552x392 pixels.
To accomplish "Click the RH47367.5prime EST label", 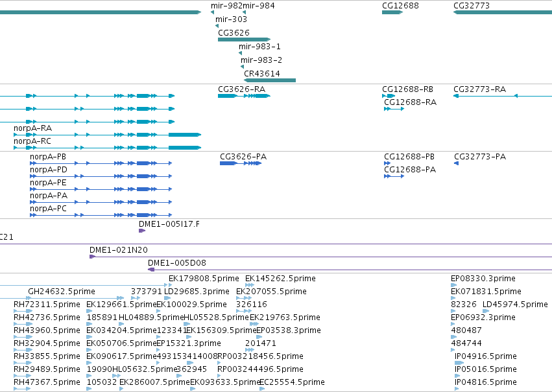I will [x=47, y=382].
